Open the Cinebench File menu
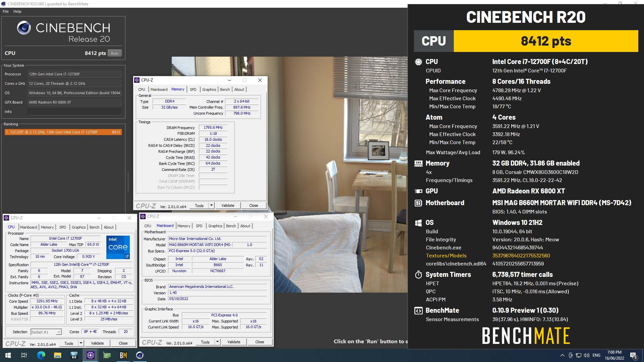Screen dimensions: 644x362 coord(6,11)
